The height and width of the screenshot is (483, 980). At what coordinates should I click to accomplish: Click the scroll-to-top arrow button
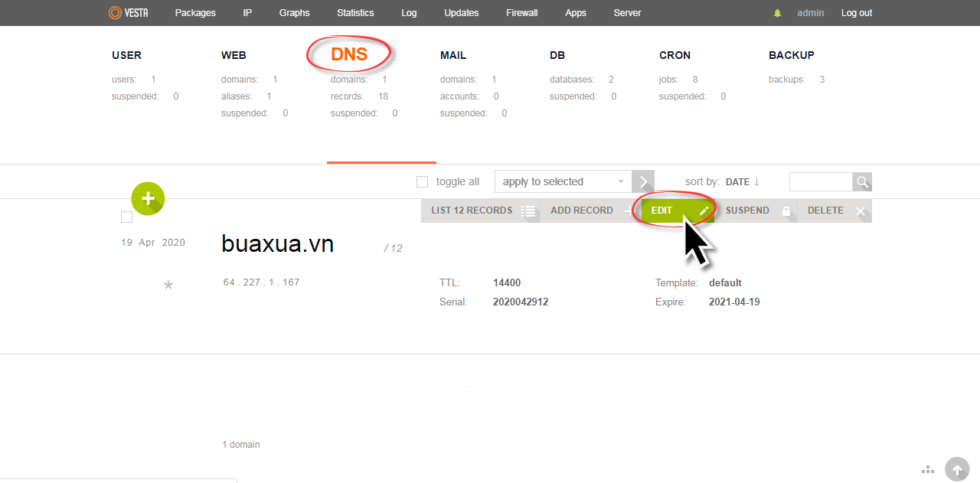(957, 469)
